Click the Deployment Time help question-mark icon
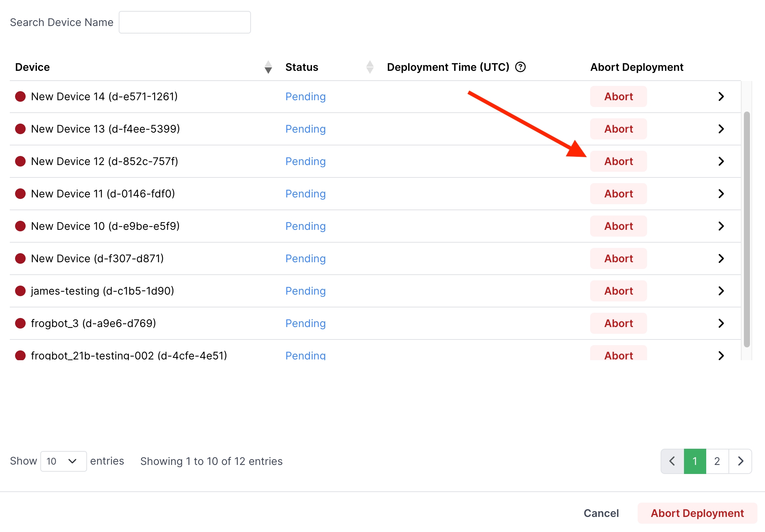 [x=520, y=67]
